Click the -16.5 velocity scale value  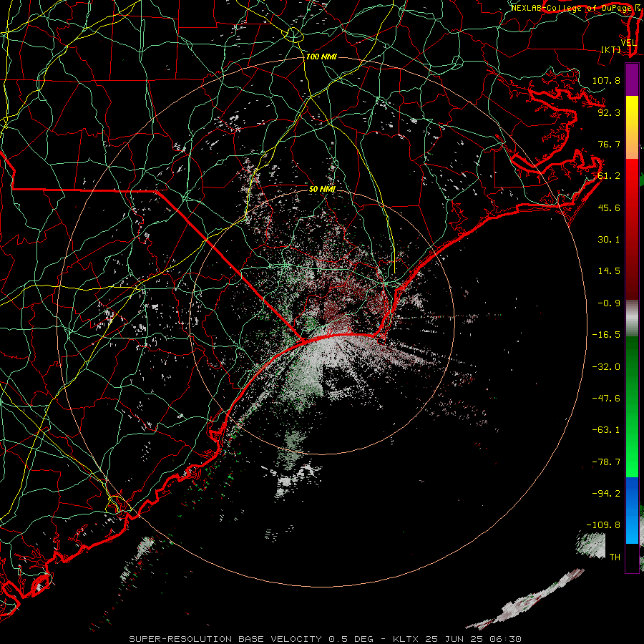coord(606,335)
